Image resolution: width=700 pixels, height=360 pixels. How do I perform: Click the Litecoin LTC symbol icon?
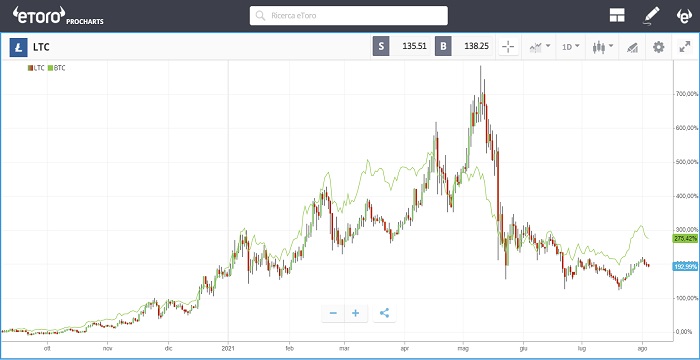click(x=18, y=47)
